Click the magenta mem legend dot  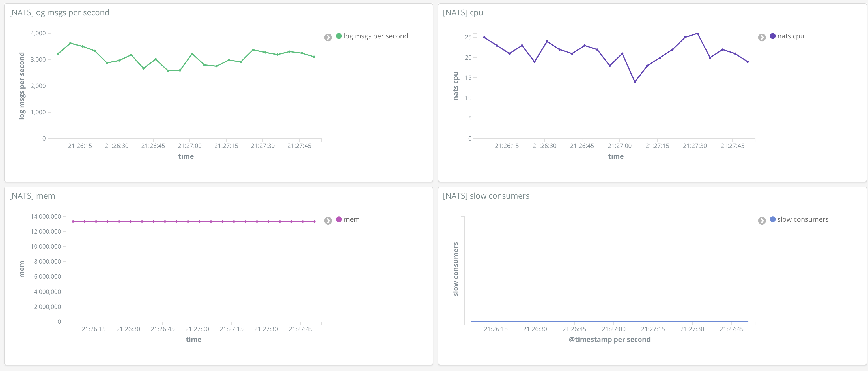coord(339,219)
